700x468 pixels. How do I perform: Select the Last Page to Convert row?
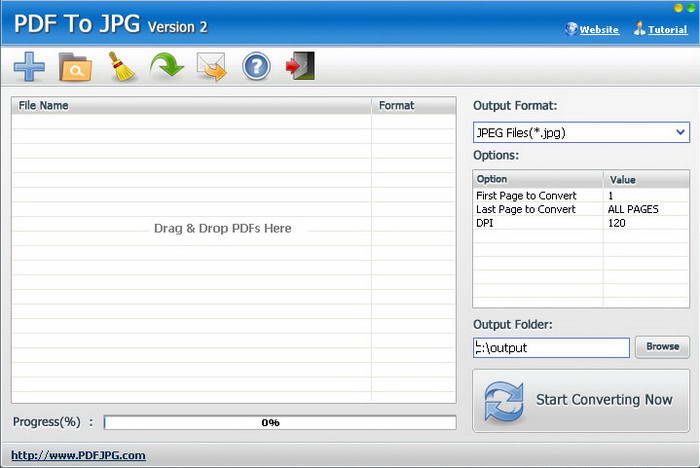pyautogui.click(x=581, y=209)
